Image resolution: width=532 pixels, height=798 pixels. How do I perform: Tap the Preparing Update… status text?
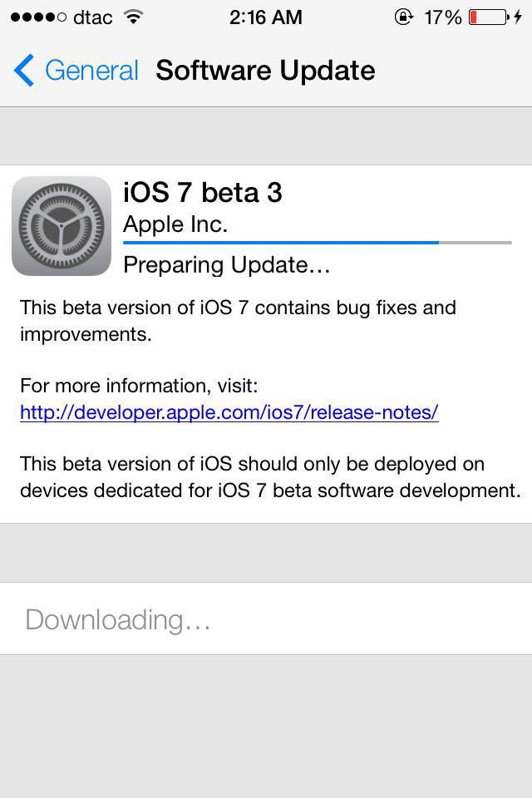click(227, 265)
